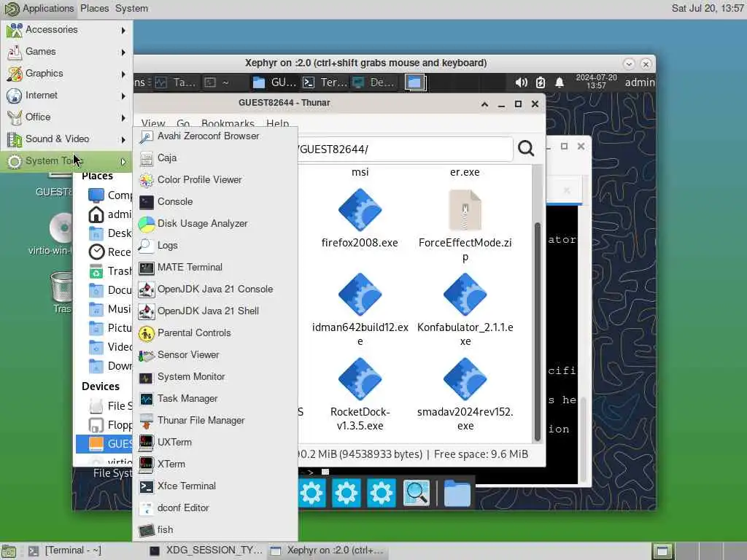
Task: Click the Xephyr titlebar dropdown chevron button
Action: coord(629,64)
